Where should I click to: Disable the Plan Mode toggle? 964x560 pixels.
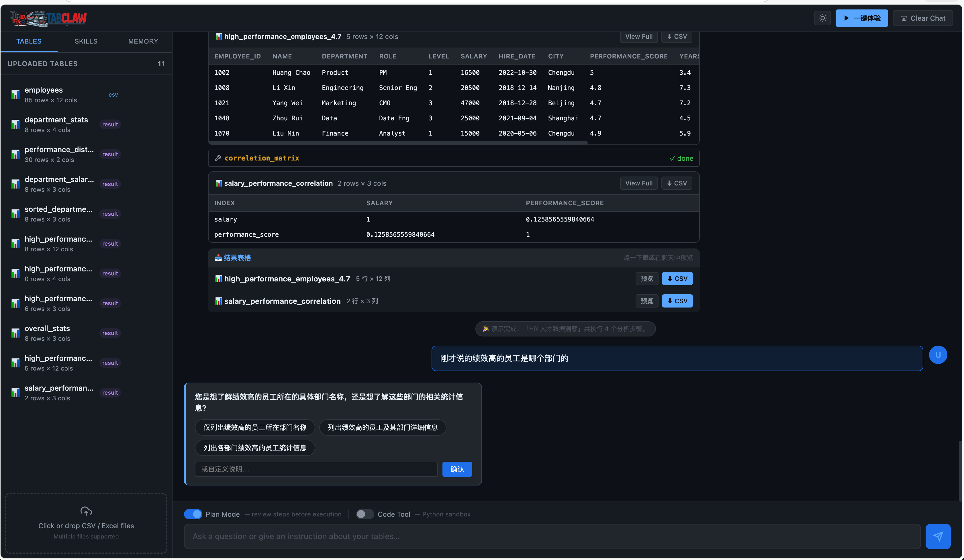[x=193, y=514]
